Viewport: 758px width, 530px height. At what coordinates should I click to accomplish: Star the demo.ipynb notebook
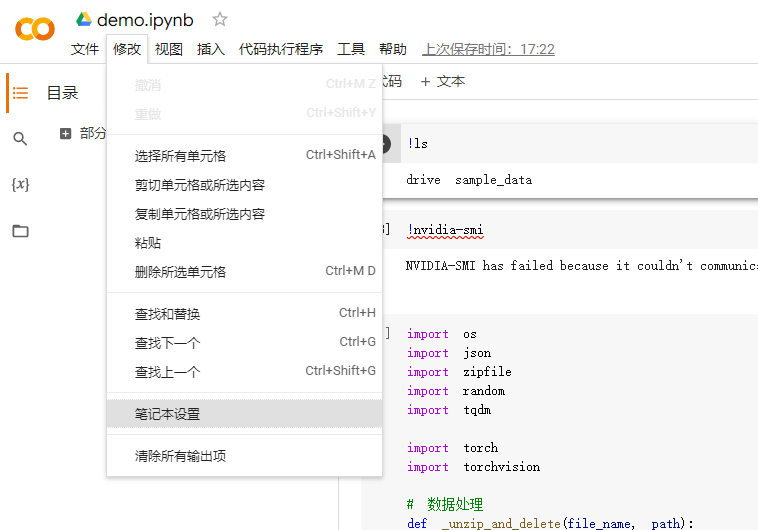coord(220,20)
